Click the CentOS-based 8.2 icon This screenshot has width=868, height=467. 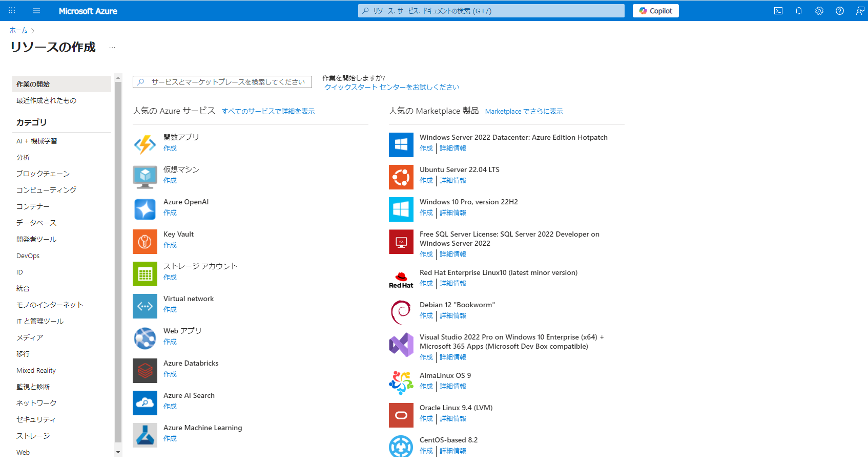[x=401, y=446]
